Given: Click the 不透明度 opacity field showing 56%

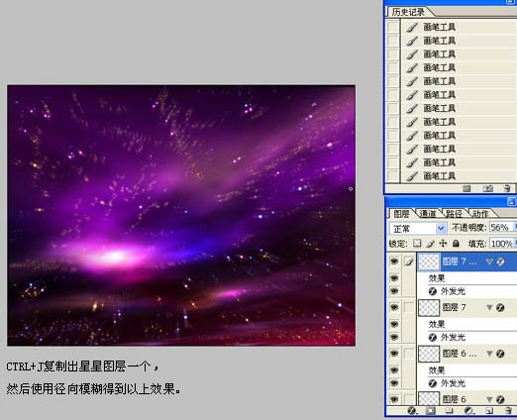Looking at the screenshot, I should (x=500, y=228).
